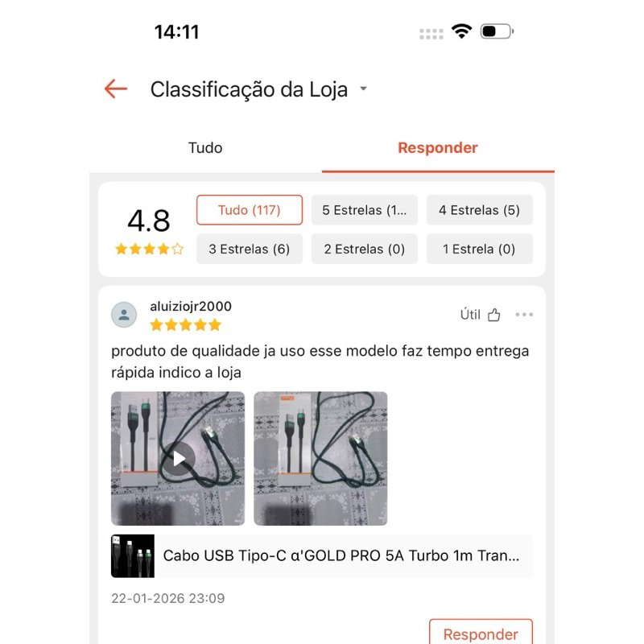
Task: Filter reviews by 1 Estrela (0)
Action: [479, 249]
